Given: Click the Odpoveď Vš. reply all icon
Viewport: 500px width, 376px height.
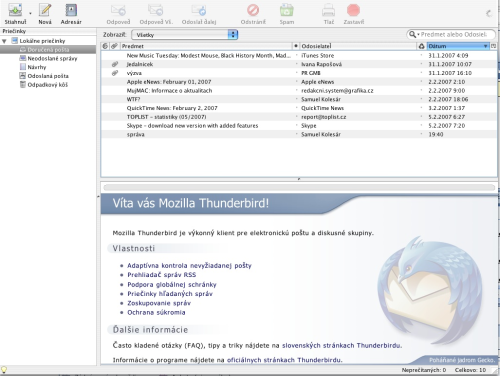Looking at the screenshot, I should point(156,10).
